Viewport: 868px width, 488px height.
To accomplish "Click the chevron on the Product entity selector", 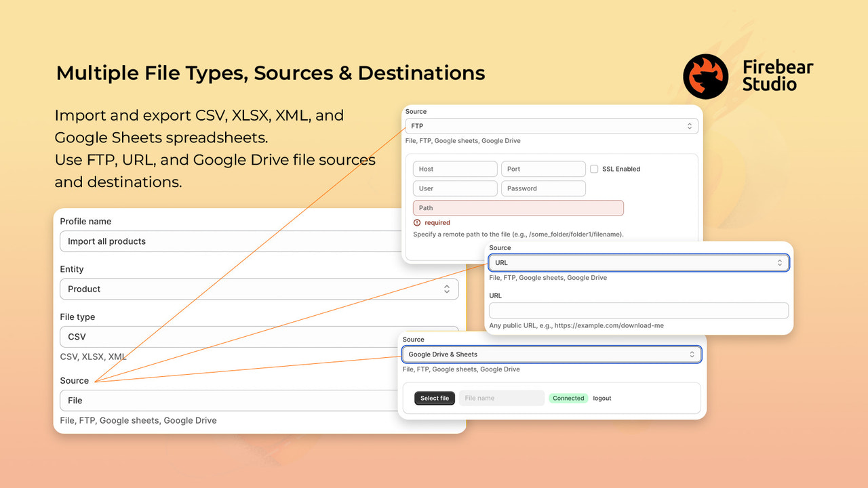I will [448, 289].
